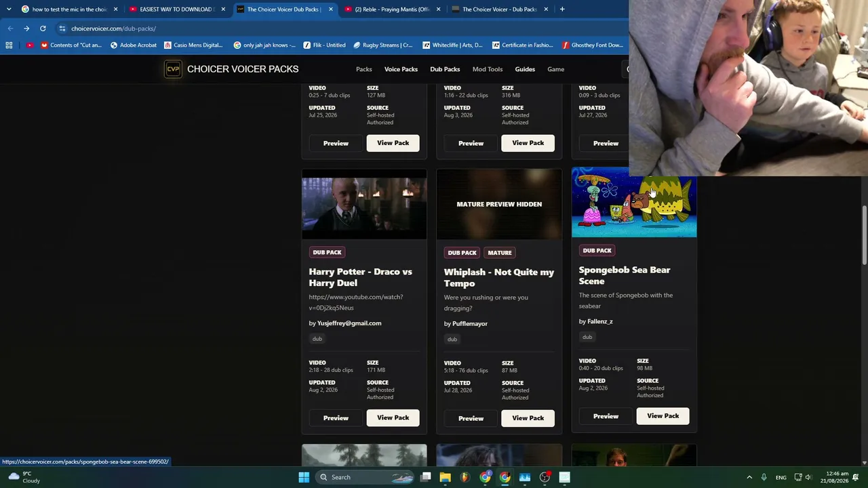Viewport: 868px width, 488px height.
Task: Go back using the browser back arrow
Action: click(10, 28)
